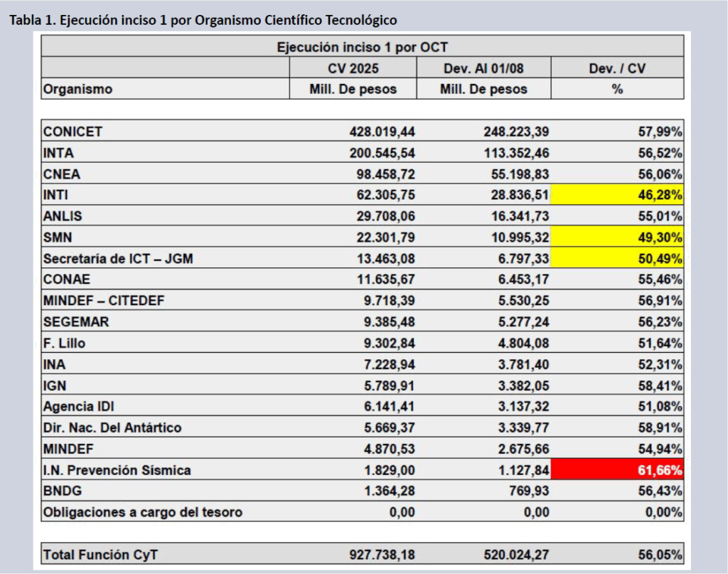
Task: Select the 'I.N. Prevención Sísmica' row label
Action: click(117, 470)
